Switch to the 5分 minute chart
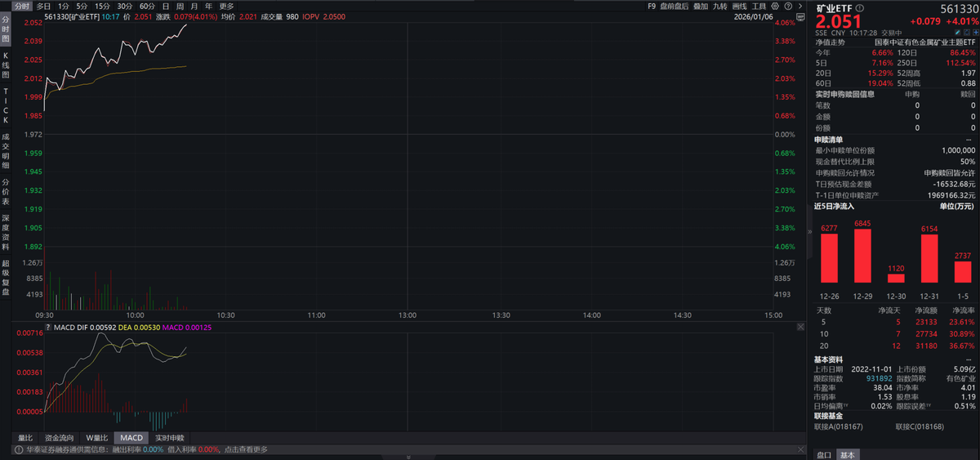 coord(82,6)
